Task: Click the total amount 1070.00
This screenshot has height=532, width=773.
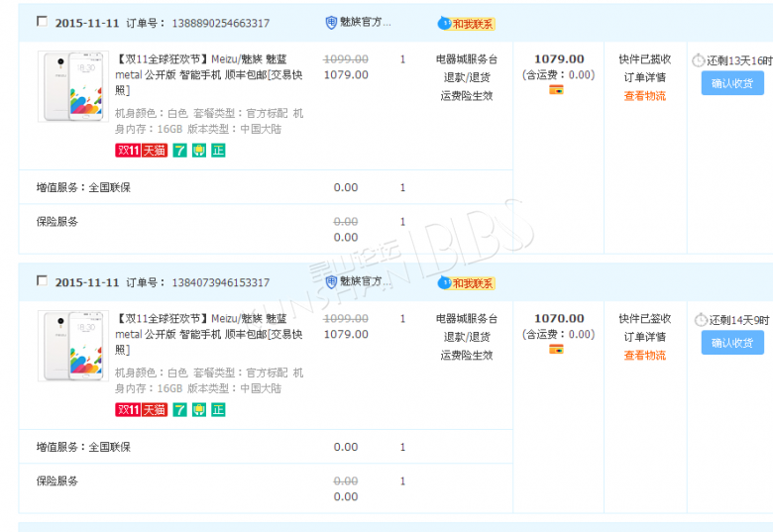Action: click(x=559, y=319)
